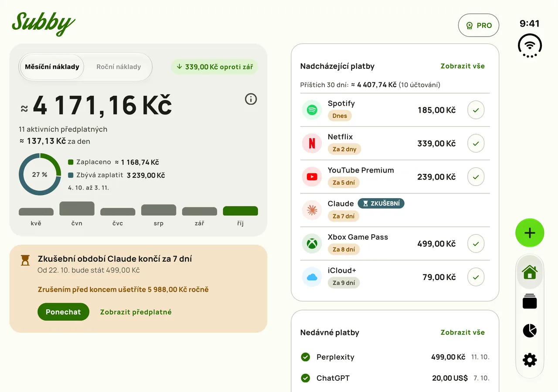The width and height of the screenshot is (558, 392).
Task: Mark the Xbox Game Pass payment as paid
Action: 476,243
